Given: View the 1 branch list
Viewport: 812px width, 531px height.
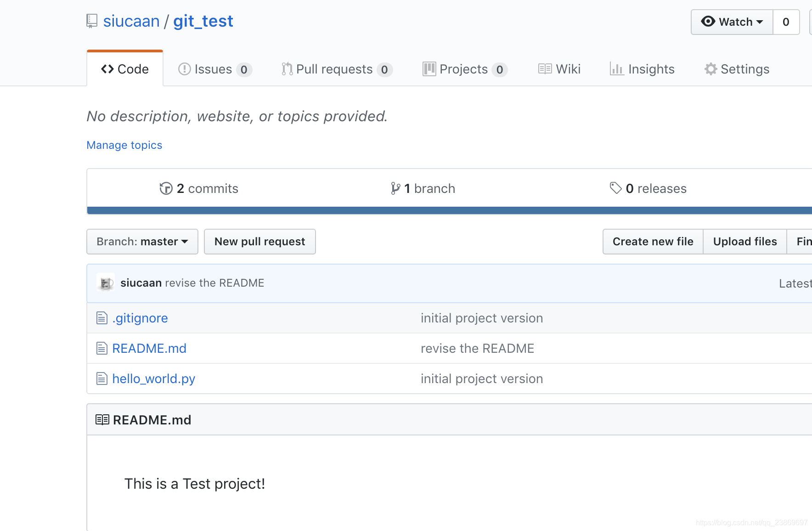Looking at the screenshot, I should (423, 188).
